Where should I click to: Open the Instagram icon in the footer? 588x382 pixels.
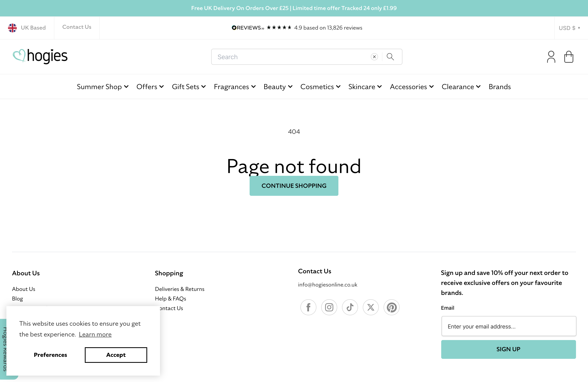(x=329, y=307)
